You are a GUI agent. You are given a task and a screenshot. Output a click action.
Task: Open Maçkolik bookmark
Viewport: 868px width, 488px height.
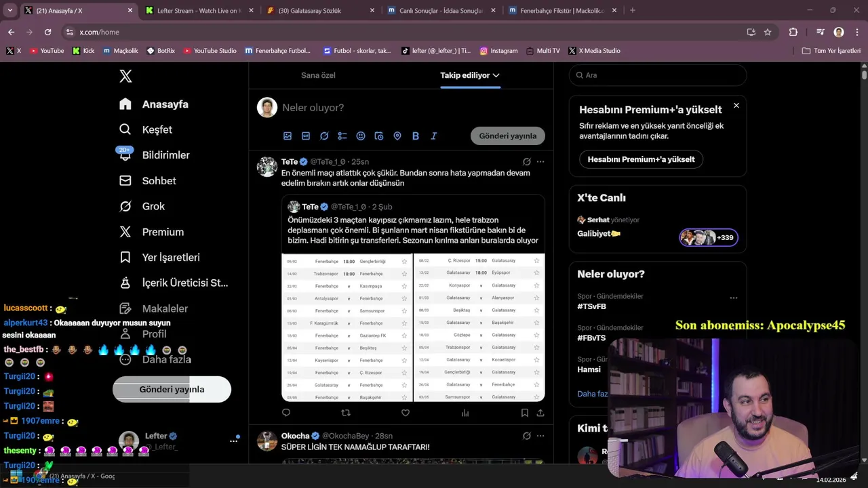click(121, 51)
